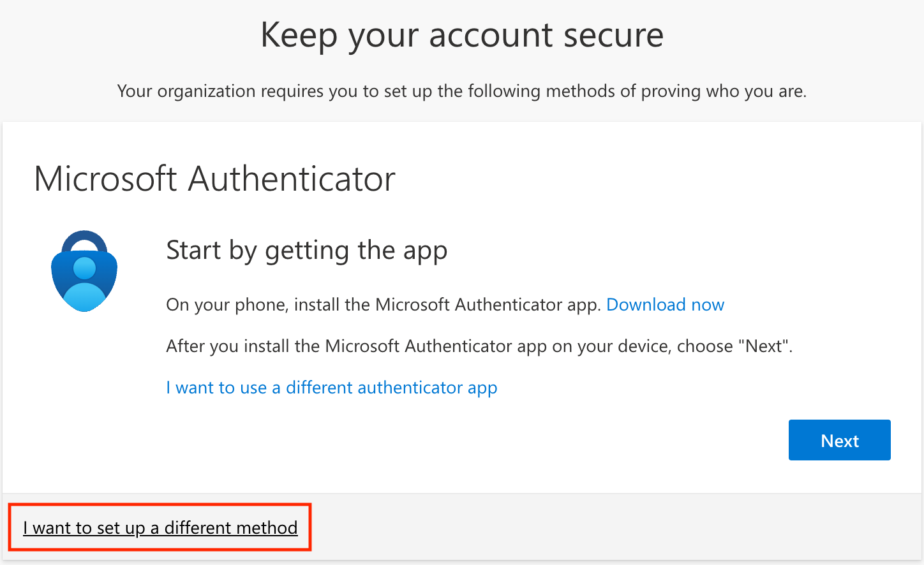Screen dimensions: 924x565
Task: Click the Start by getting the app heading
Action: click(307, 251)
